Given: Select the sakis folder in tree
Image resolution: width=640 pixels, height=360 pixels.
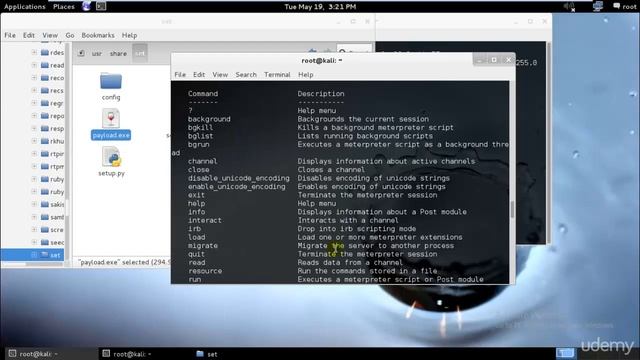Looking at the screenshot, I should point(53,204).
